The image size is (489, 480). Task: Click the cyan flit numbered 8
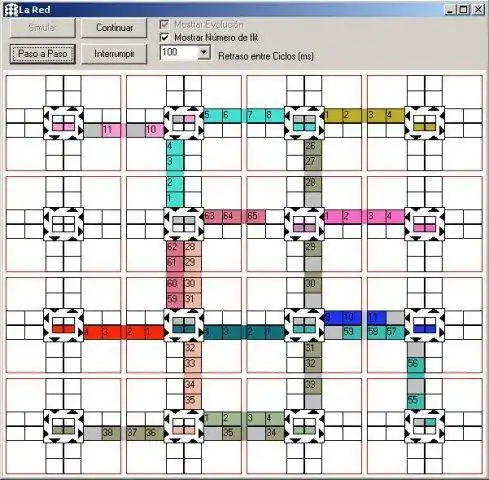point(275,115)
